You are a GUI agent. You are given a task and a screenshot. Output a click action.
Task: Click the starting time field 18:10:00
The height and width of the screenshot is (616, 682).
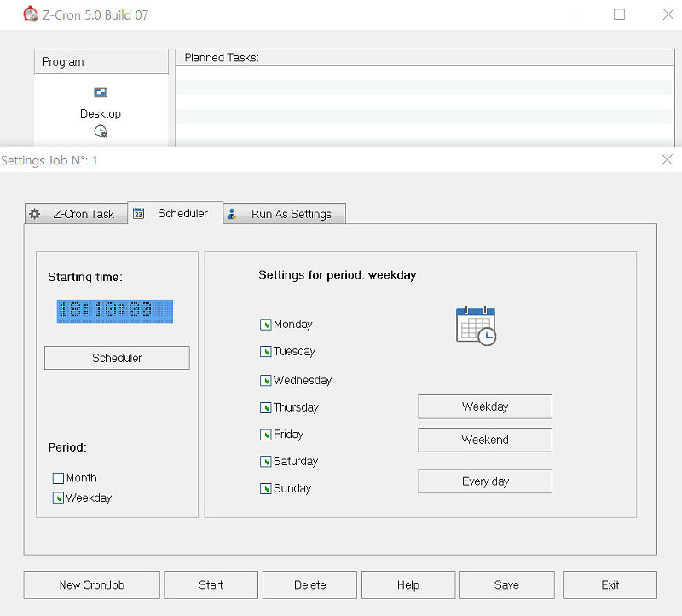[x=115, y=311]
